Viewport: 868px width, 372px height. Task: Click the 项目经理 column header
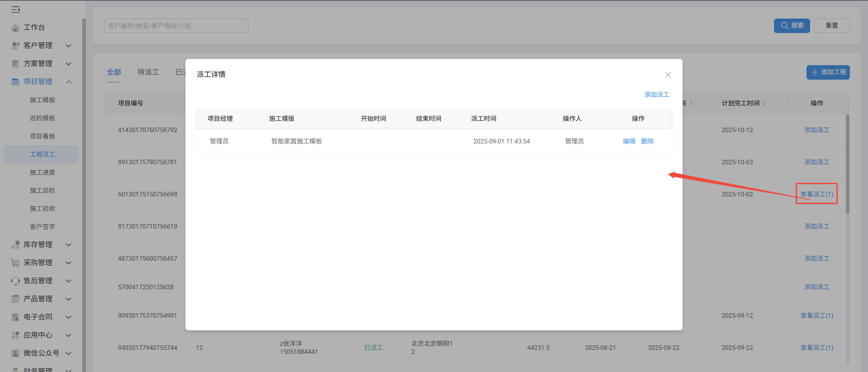220,119
